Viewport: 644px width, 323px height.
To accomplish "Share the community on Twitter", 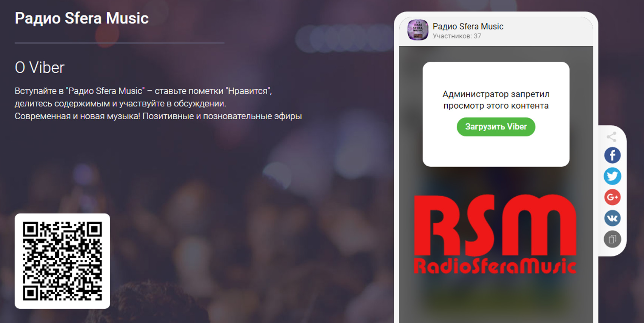I will click(x=612, y=176).
